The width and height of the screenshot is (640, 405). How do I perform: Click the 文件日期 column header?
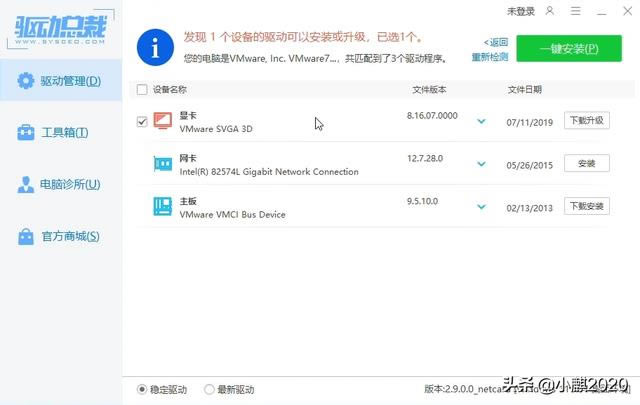(525, 89)
